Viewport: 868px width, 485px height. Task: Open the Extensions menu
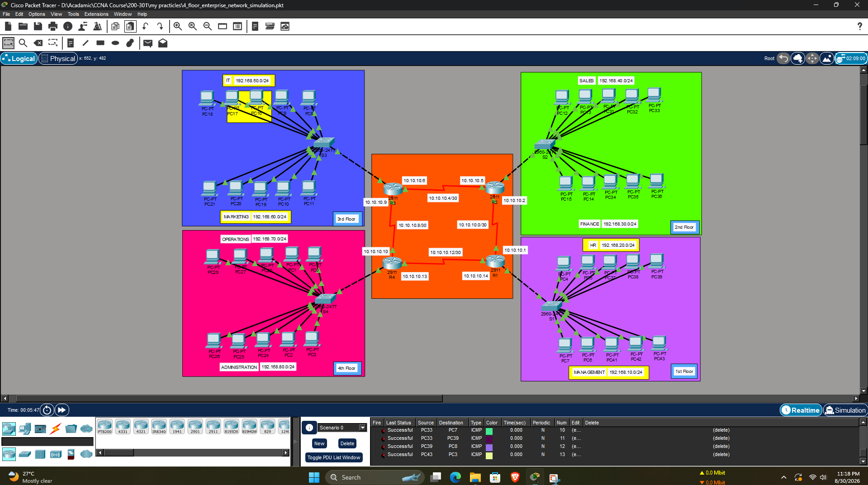pos(96,14)
